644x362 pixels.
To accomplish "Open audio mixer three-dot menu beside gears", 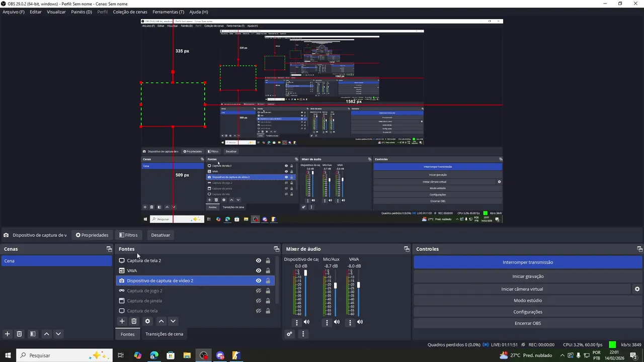I will 303,334.
